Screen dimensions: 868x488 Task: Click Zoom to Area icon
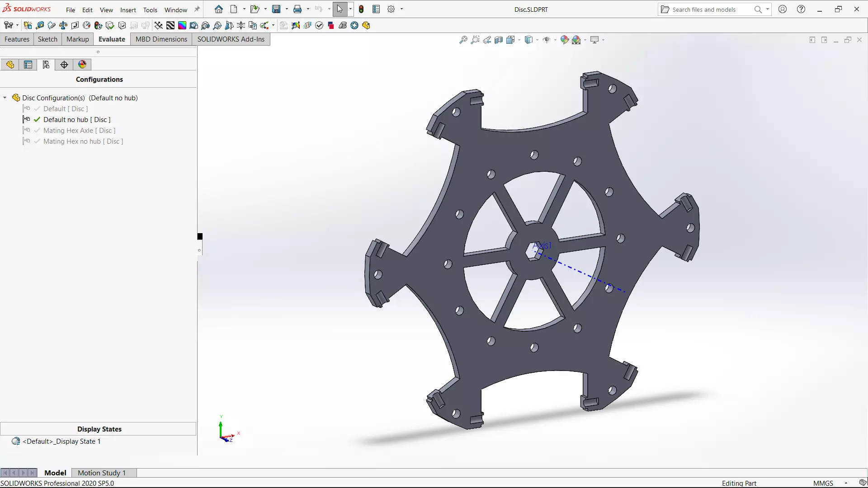[475, 40]
